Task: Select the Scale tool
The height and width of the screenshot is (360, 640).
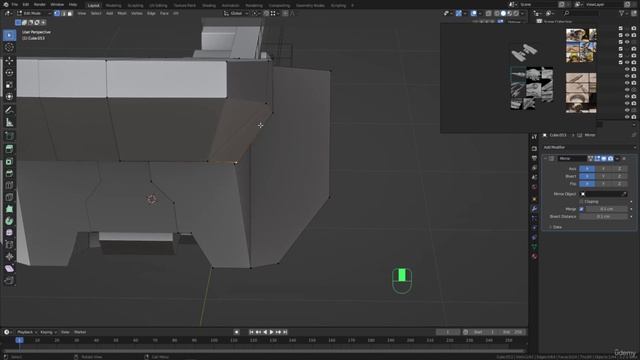Action: pos(9,85)
